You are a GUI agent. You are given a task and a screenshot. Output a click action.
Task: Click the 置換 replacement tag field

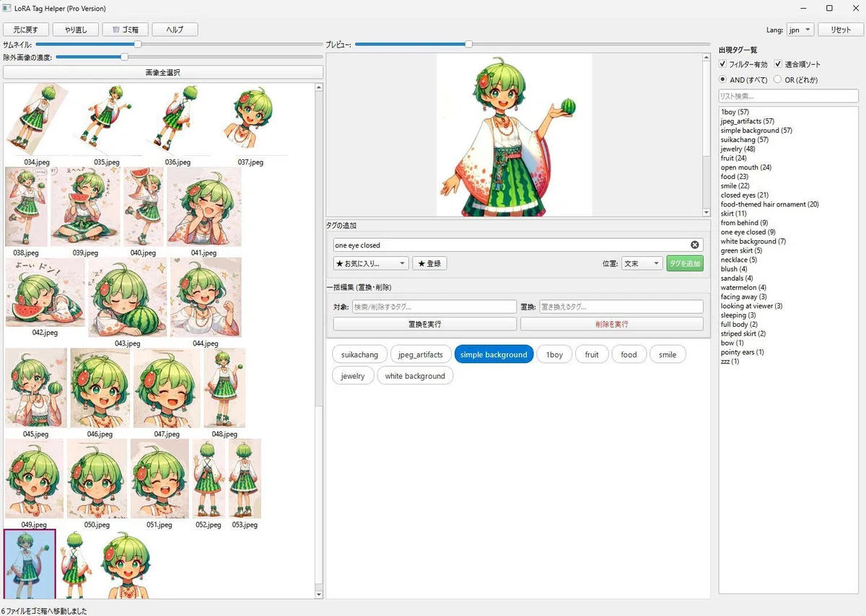point(621,307)
